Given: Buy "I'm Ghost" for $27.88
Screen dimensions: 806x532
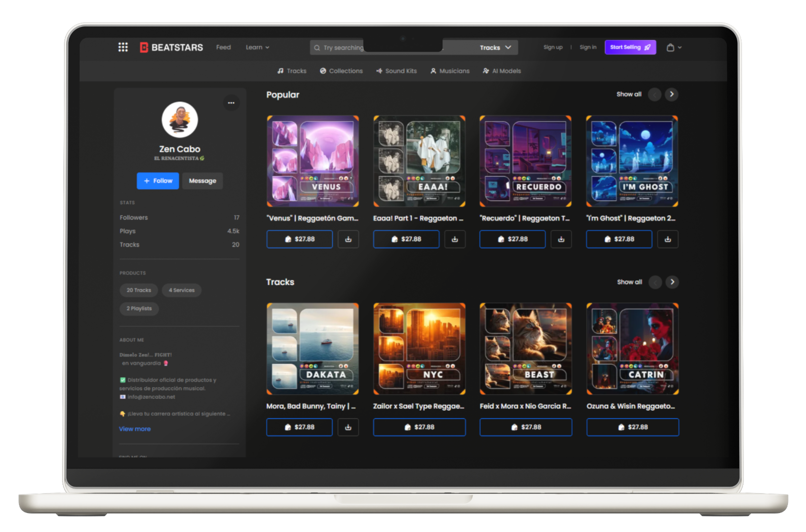Looking at the screenshot, I should click(619, 239).
